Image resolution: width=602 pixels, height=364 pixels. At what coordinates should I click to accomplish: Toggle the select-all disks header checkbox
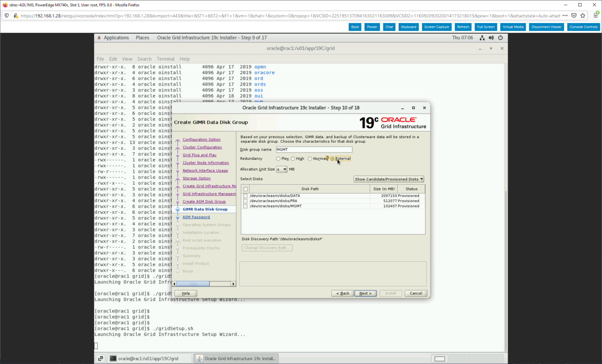click(246, 189)
